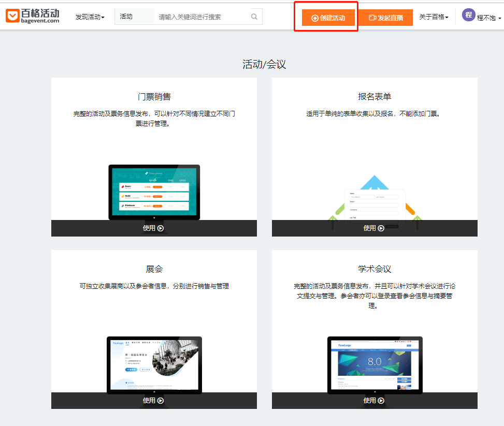Image resolution: width=504 pixels, height=426 pixels.
Task: Click the Bagevent logo icon
Action: (x=13, y=16)
